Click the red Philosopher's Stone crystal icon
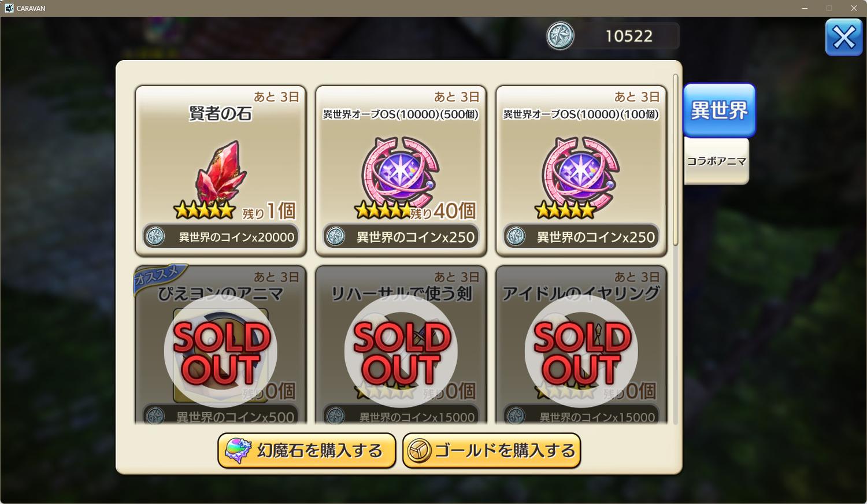867x504 pixels. coord(222,172)
